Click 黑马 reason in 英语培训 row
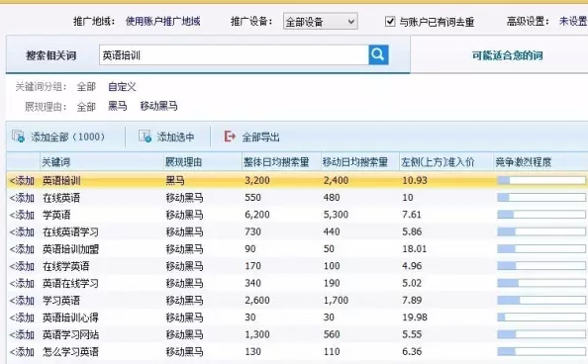 pos(175,181)
